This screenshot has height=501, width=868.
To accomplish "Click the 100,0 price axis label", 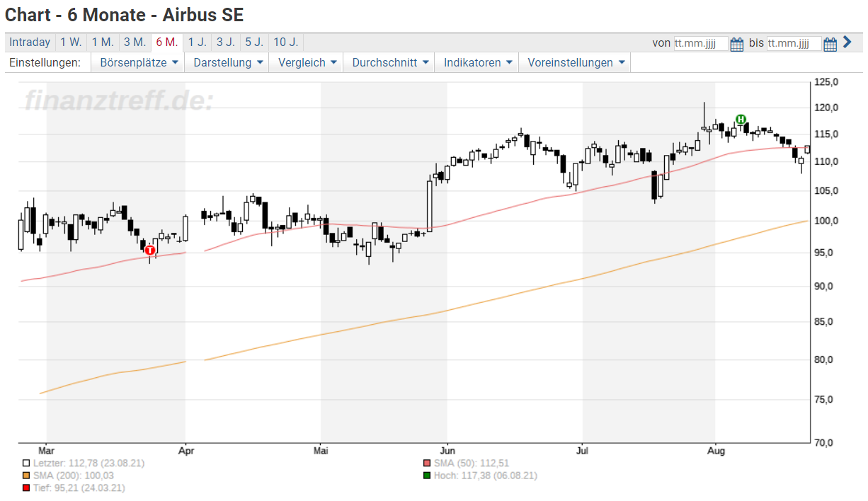I will [x=826, y=221].
